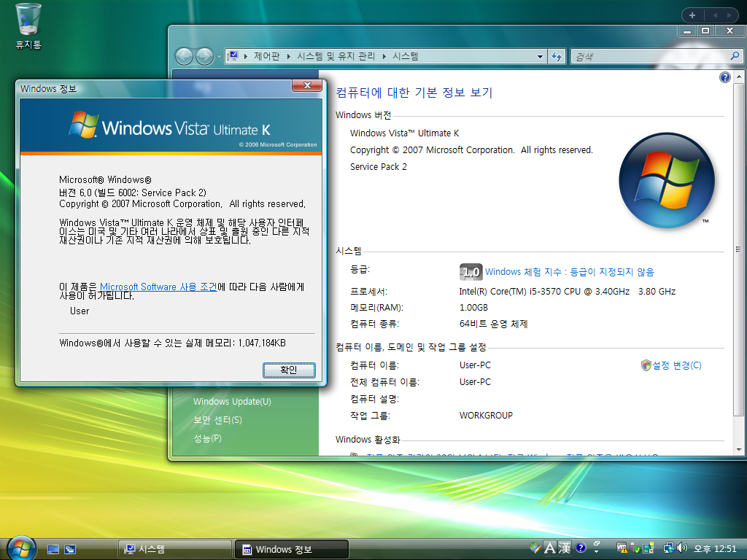Click 시스템 breadcrumb in address bar
747x560 pixels.
(x=405, y=56)
